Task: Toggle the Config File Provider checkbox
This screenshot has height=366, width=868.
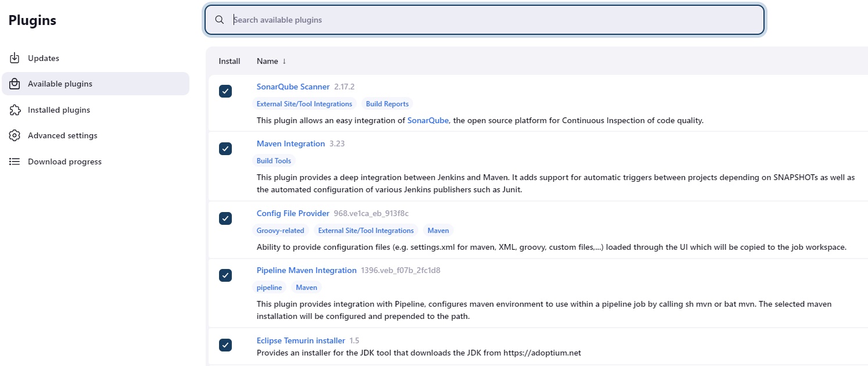Action: [x=225, y=218]
